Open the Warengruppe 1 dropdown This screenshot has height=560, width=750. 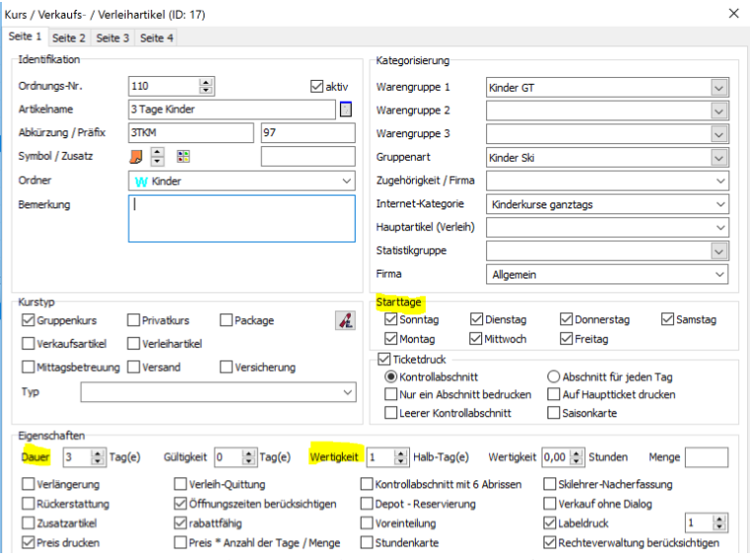tap(718, 88)
